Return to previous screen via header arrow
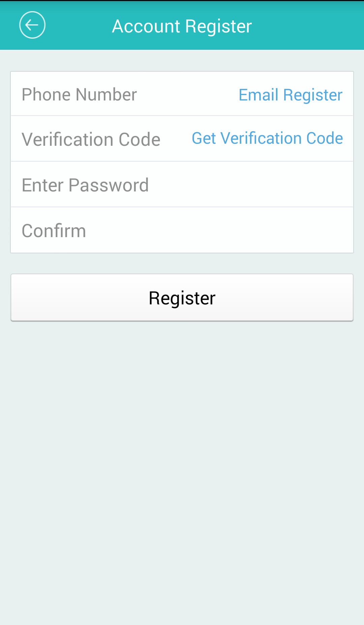Screen dimensions: 364x625 (32, 25)
